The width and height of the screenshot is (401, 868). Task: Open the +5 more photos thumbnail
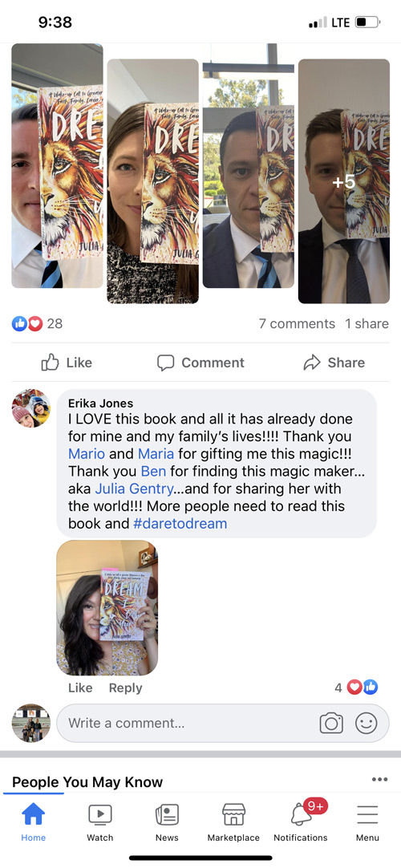(x=344, y=181)
